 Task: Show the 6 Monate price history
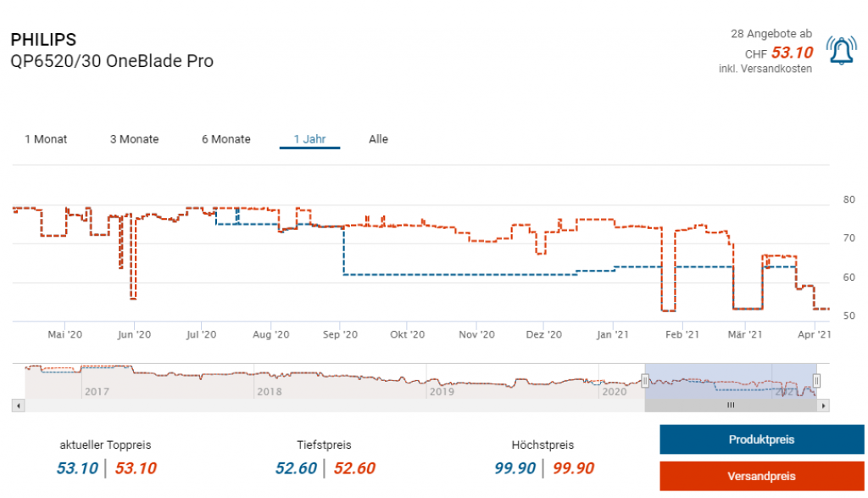pos(225,139)
